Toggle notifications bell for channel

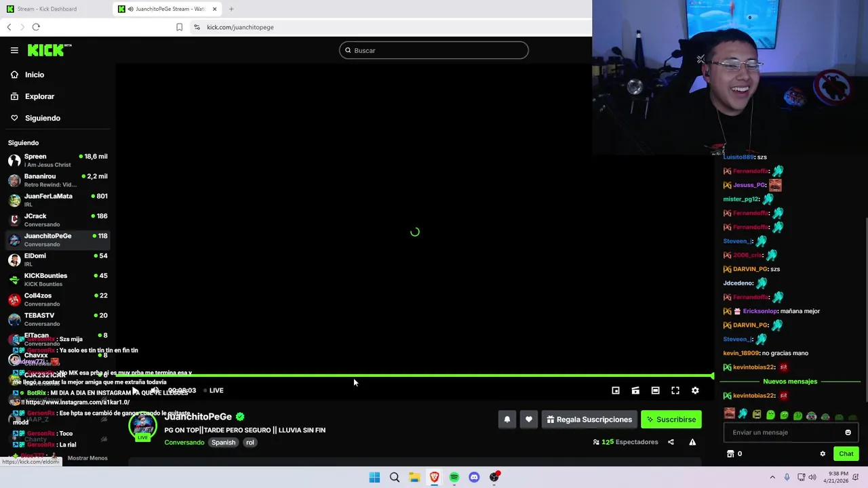[x=507, y=420]
